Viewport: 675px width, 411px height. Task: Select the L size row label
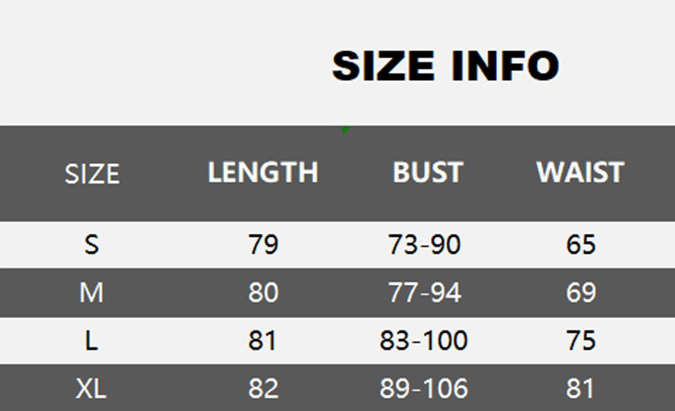click(x=92, y=341)
